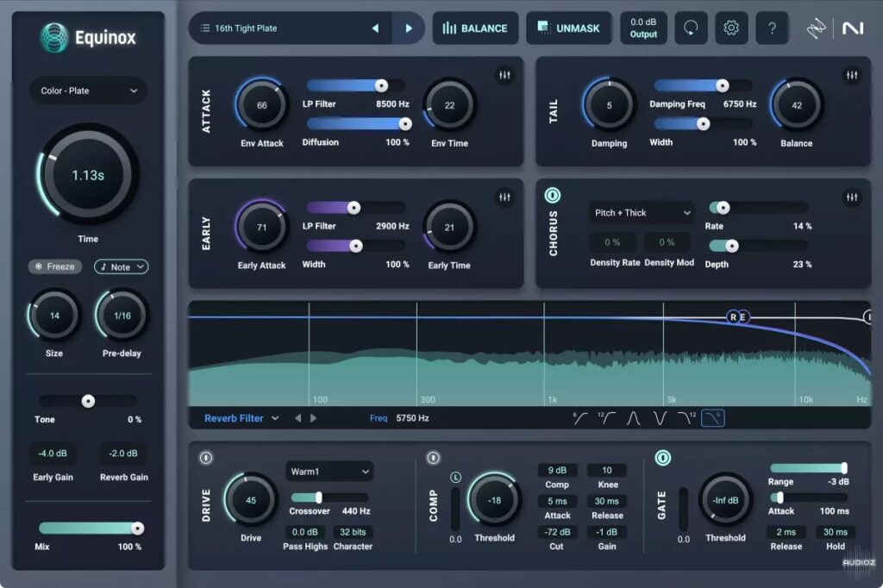Screen dimensions: 883x588
Task: Open Attack section advanced settings icon
Action: click(x=504, y=75)
